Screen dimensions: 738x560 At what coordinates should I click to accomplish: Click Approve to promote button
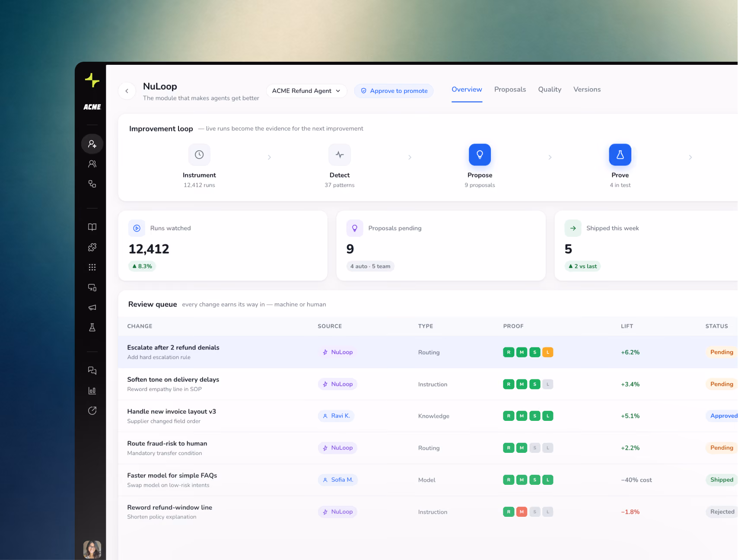[394, 91]
